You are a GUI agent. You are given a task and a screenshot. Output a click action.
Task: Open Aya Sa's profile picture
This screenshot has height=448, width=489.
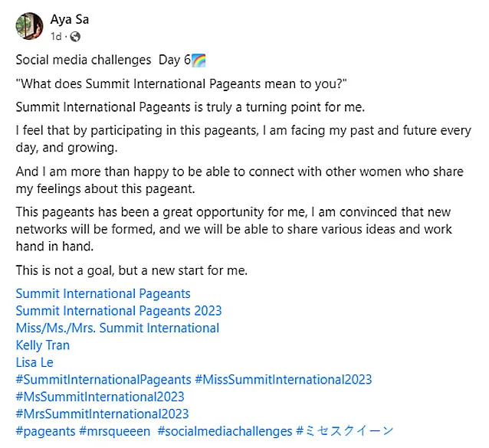[30, 26]
